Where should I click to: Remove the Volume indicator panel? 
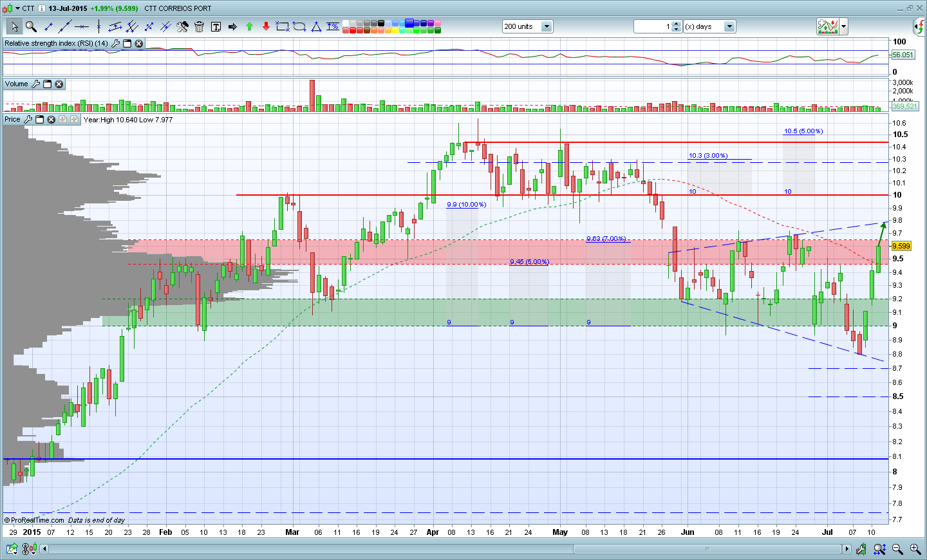tap(59, 84)
